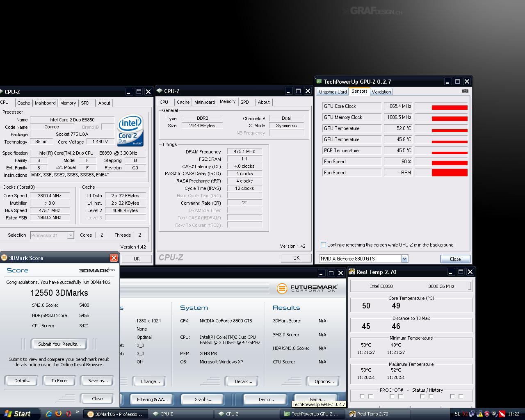Select the GPU-Z Sensors tab

point(359,91)
